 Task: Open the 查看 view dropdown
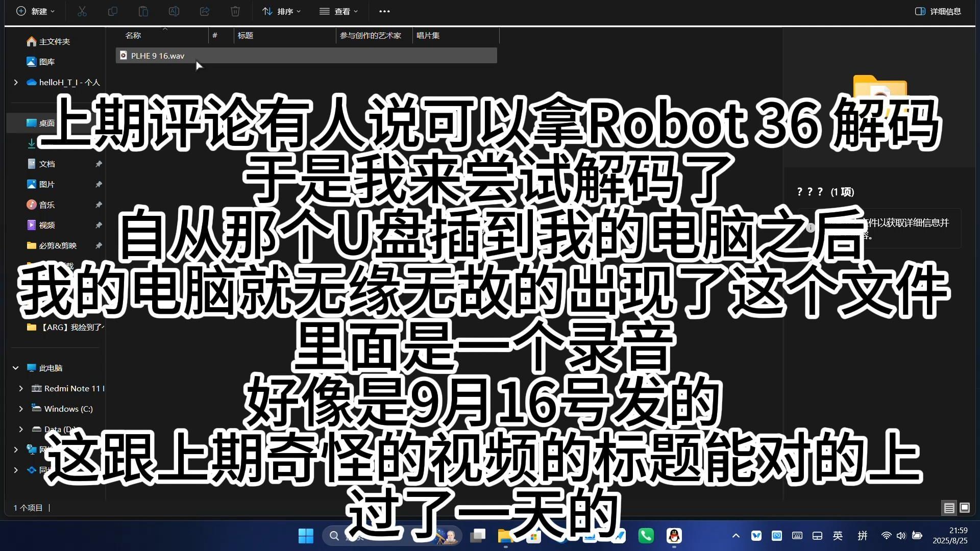coord(338,11)
